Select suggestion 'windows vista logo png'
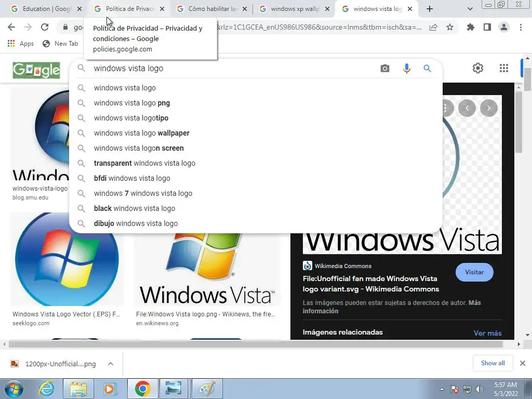The image size is (532, 399). 256,103
